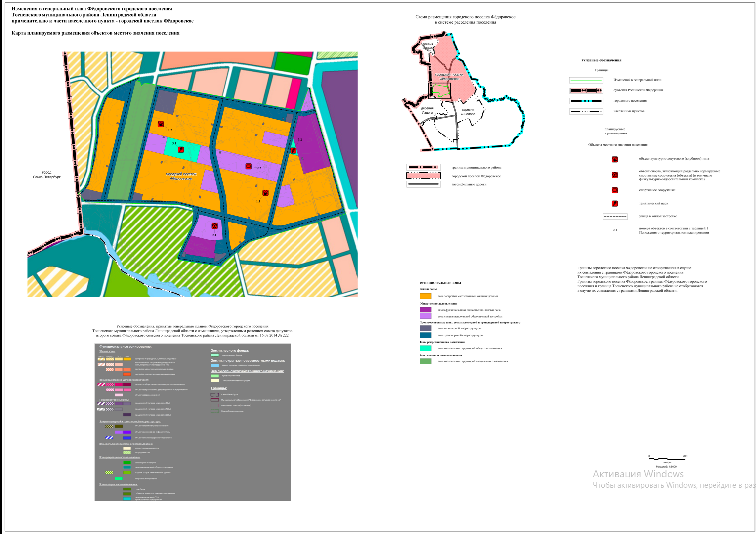
Task: Select the cyan городского поселения boundary sample
Action: point(586,101)
